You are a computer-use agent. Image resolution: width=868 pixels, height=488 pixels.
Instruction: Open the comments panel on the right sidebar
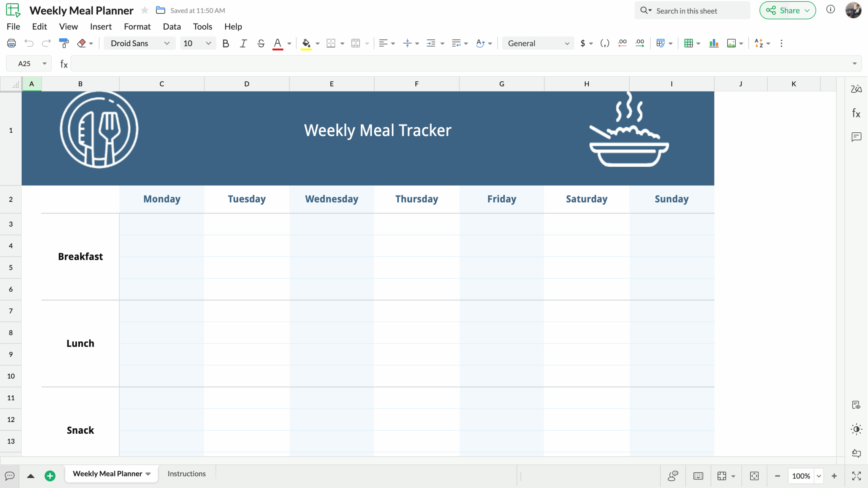point(856,137)
